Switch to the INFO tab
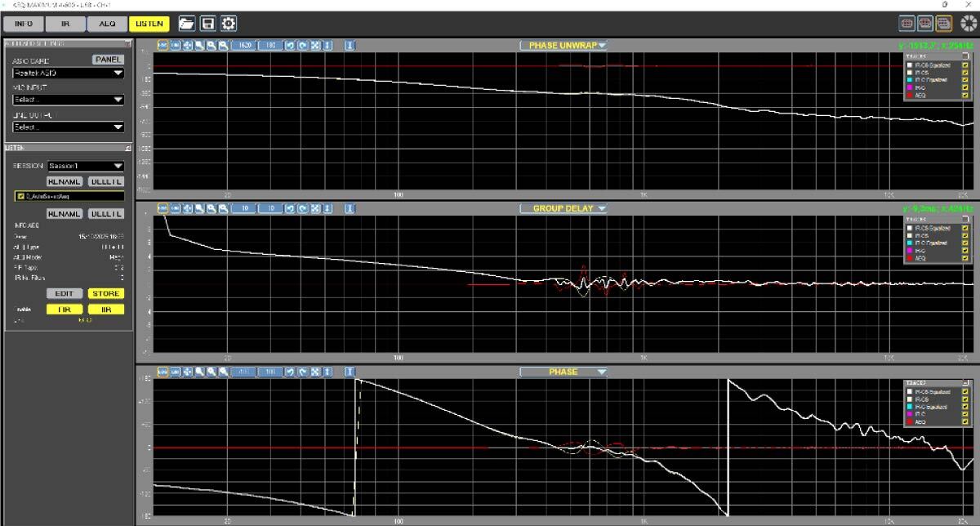Screen dimensions: 980x526 point(24,24)
